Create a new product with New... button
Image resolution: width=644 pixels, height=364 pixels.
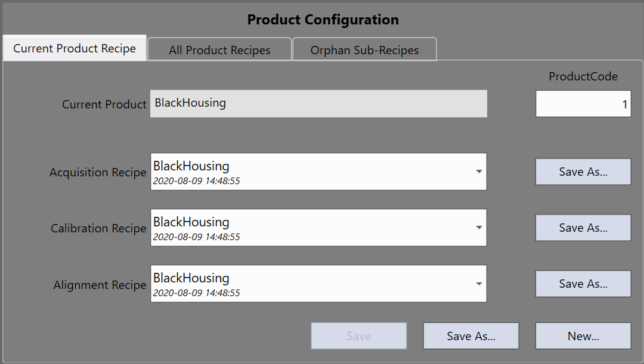click(583, 336)
